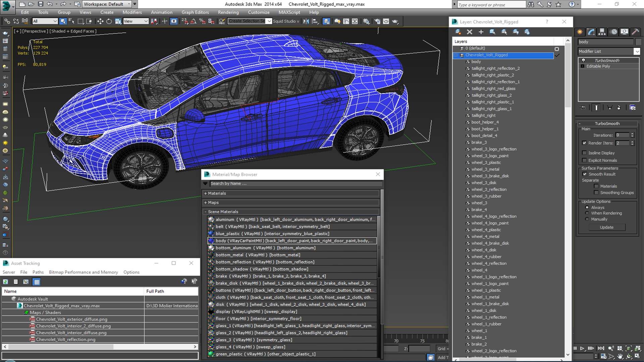
Task: Click Make Unique icon below modifier stack
Action: coord(610,108)
